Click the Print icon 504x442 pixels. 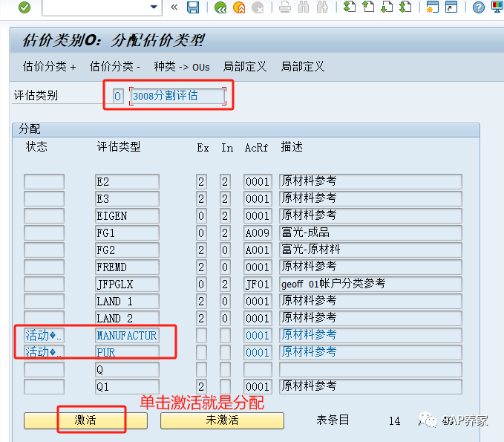point(285,7)
